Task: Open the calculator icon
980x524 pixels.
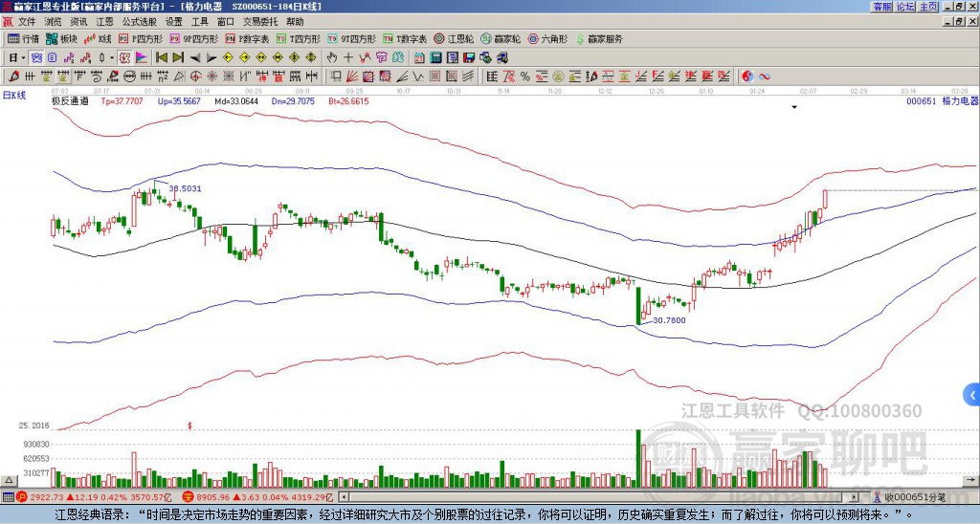Action: click(x=435, y=58)
